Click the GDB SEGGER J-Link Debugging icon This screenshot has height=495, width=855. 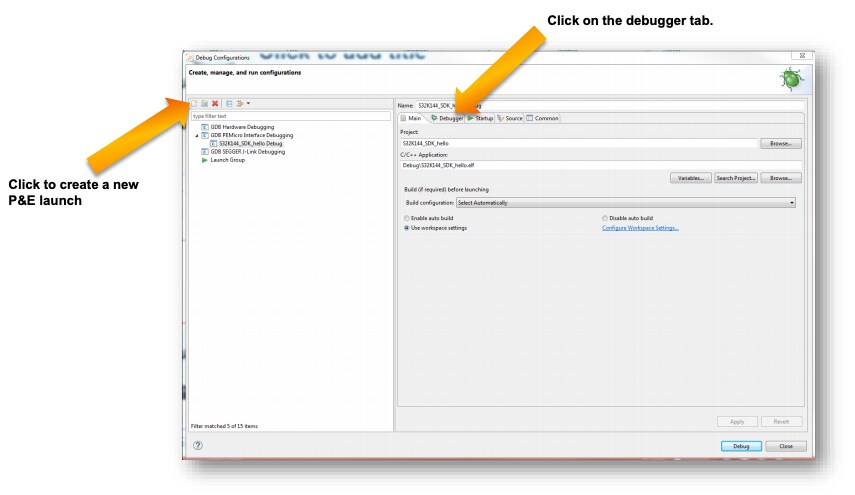(x=205, y=152)
